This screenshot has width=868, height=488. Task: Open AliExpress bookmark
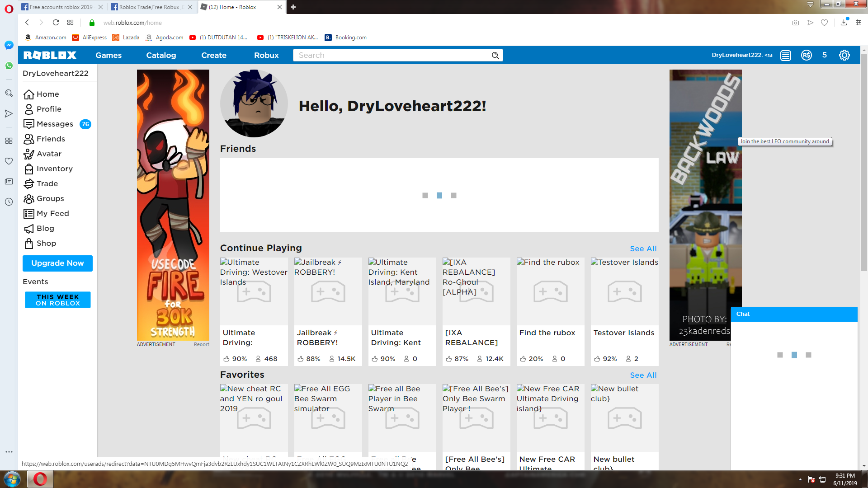90,38
